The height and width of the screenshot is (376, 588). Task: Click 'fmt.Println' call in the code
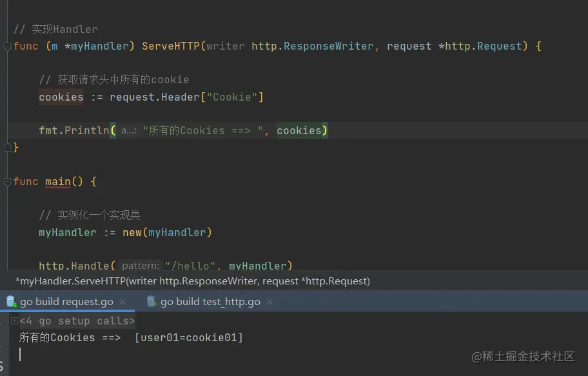[x=74, y=130]
